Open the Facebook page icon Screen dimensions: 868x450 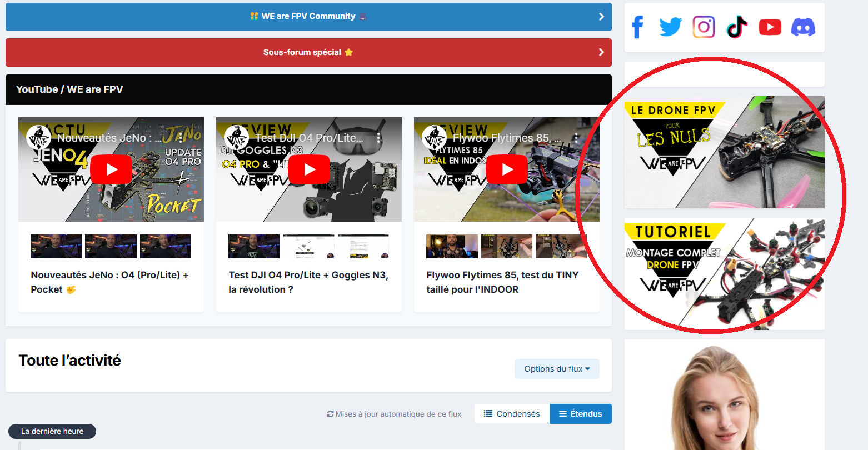pos(638,27)
